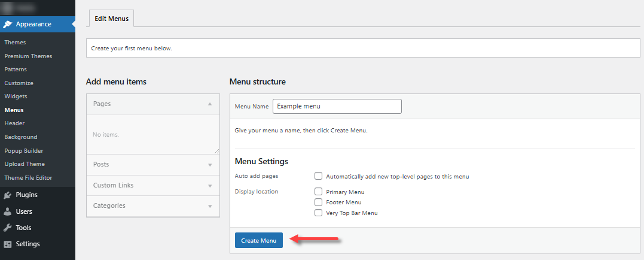644x260 pixels.
Task: Click the Menu Name text field
Action: tap(337, 106)
